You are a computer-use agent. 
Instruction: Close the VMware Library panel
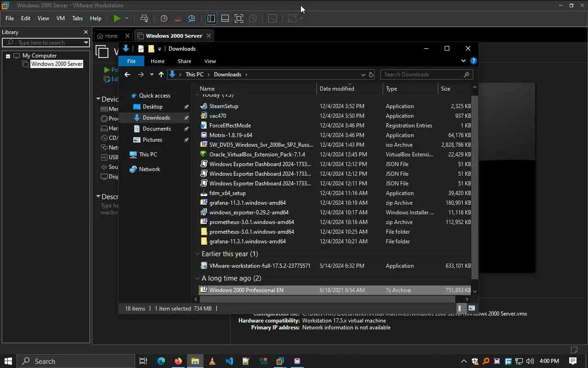tap(85, 32)
